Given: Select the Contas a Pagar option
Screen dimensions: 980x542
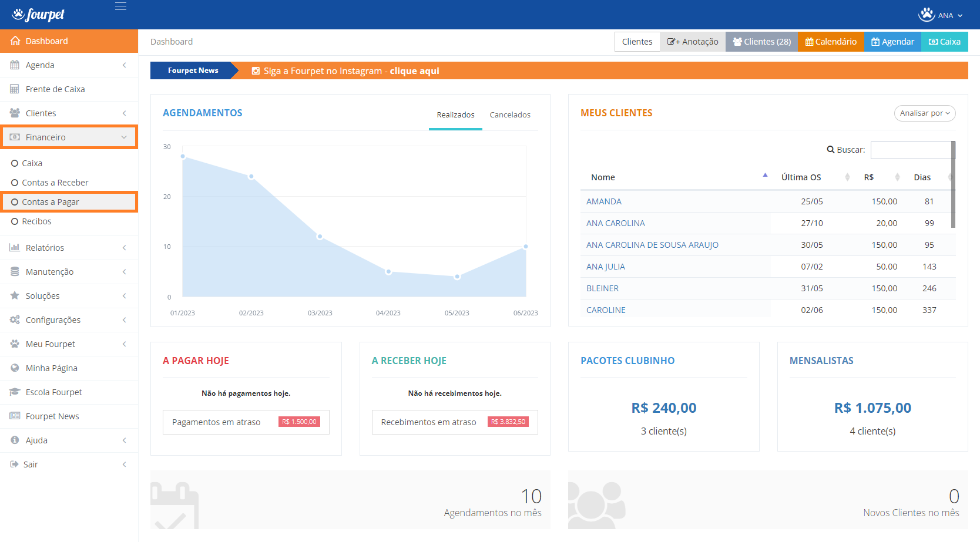Looking at the screenshot, I should [69, 202].
